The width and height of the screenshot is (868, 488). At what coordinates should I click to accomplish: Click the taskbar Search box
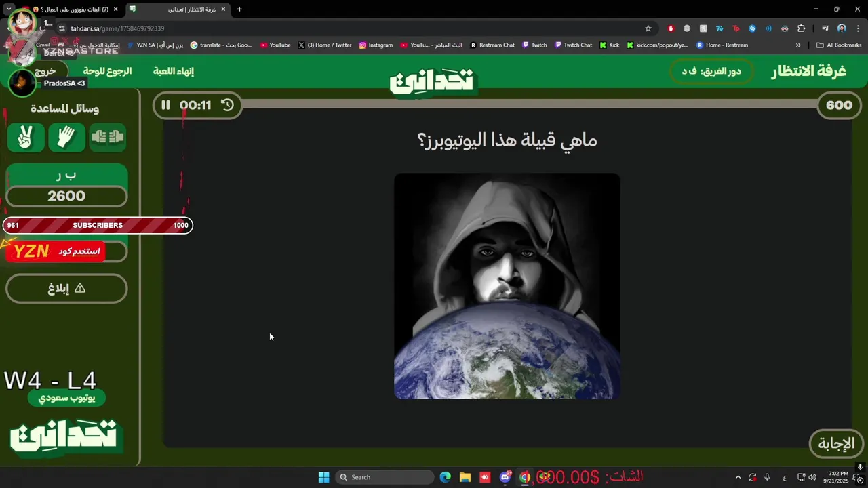384,477
